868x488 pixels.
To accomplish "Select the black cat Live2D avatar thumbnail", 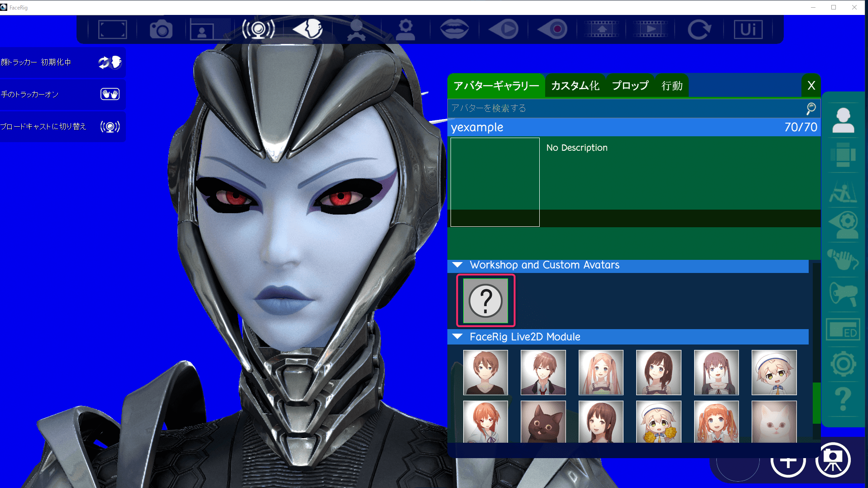I will click(x=543, y=422).
